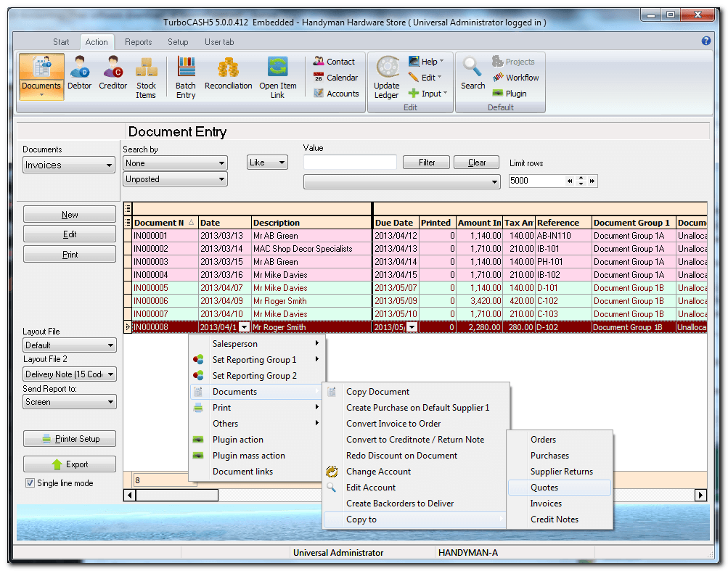Run Update Ledger

(x=386, y=75)
